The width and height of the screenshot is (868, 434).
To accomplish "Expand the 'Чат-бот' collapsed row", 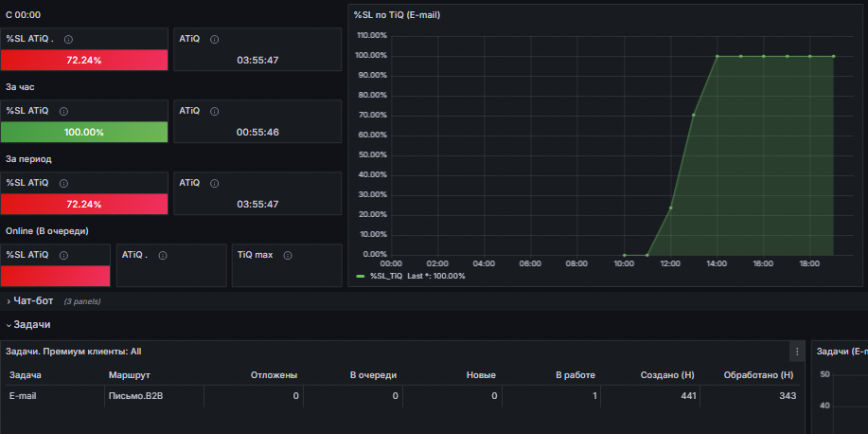I will [x=33, y=301].
